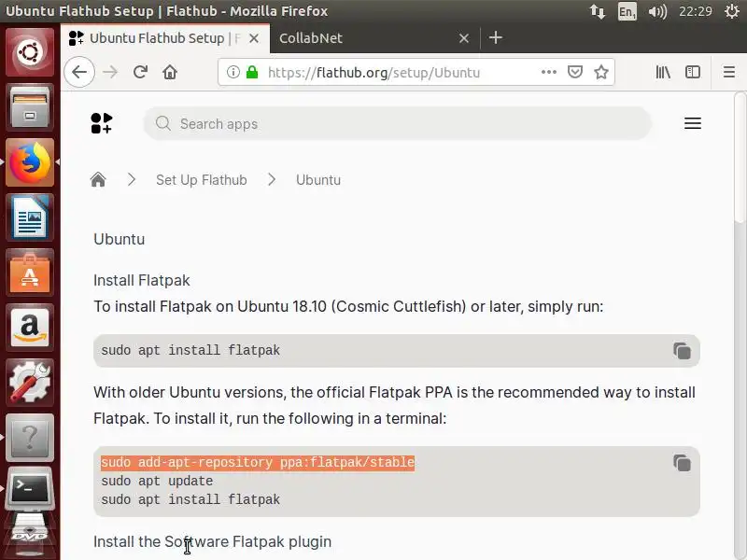Open the Terminal from launcher
747x560 pixels.
(x=30, y=489)
